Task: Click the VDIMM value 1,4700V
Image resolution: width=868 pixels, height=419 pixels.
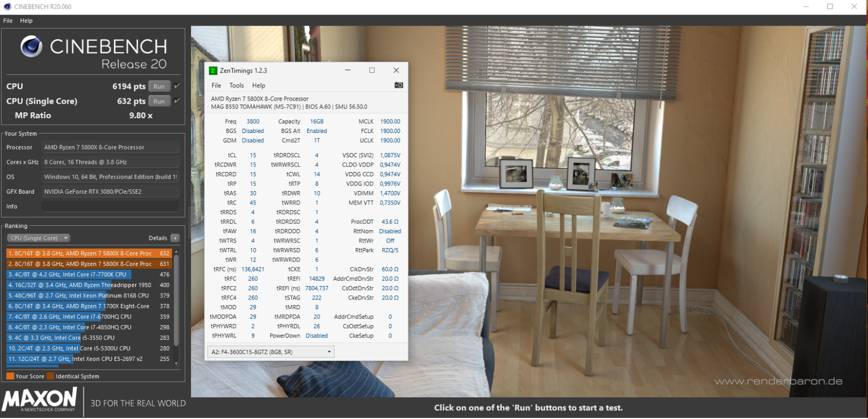Action: (x=390, y=193)
